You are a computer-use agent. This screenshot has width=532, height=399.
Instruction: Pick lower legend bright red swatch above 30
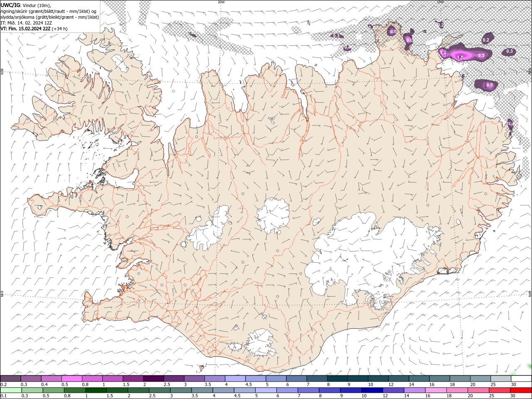tap(521, 390)
